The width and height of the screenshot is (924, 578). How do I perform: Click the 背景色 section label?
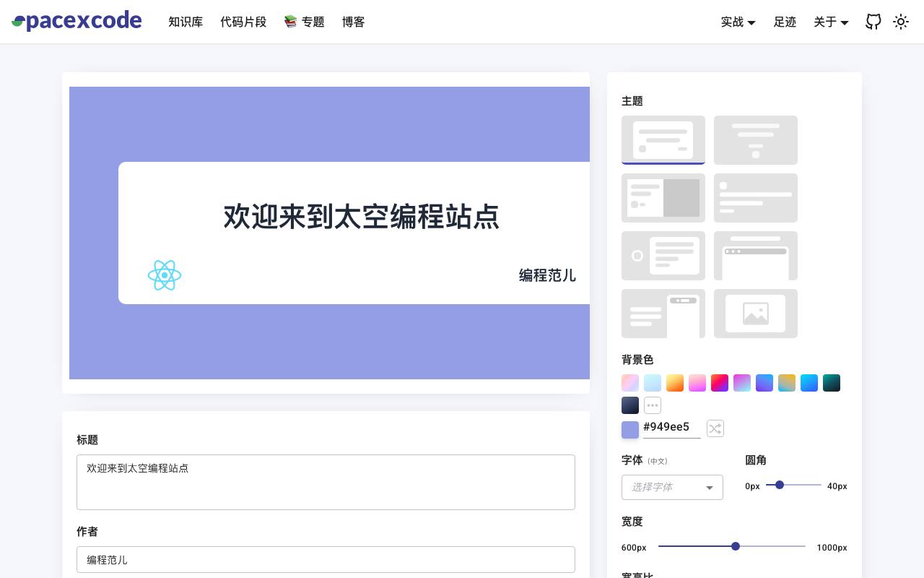click(637, 360)
